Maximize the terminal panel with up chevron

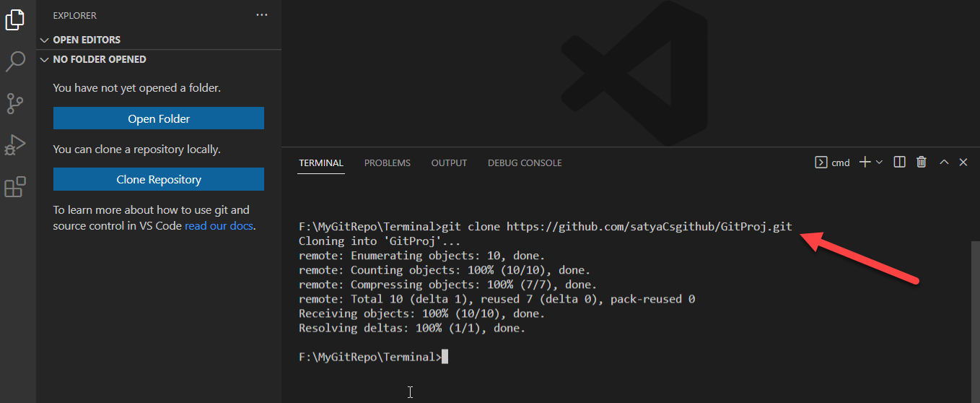(x=944, y=162)
